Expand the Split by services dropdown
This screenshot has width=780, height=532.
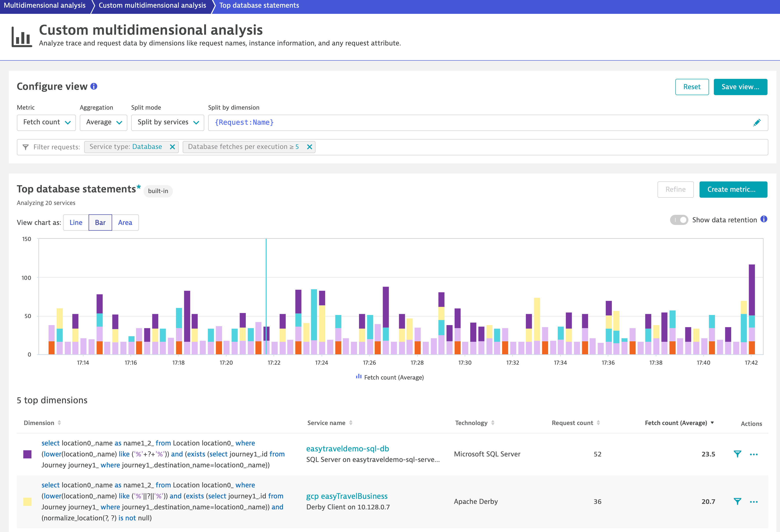point(168,122)
